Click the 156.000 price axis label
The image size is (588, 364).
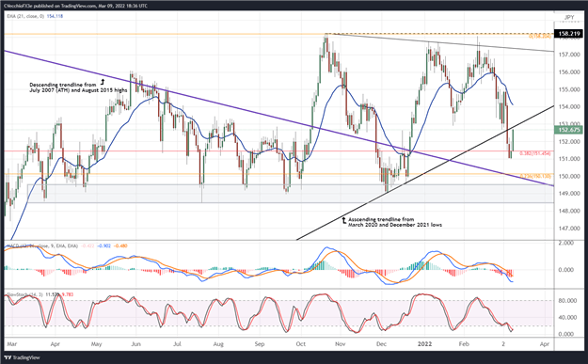point(569,72)
